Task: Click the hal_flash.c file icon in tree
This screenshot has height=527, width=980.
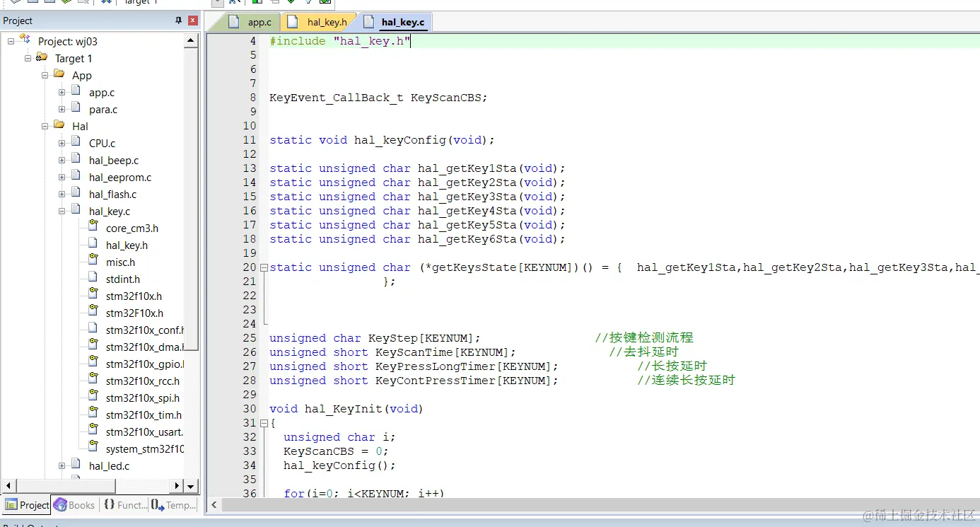Action: click(x=76, y=193)
